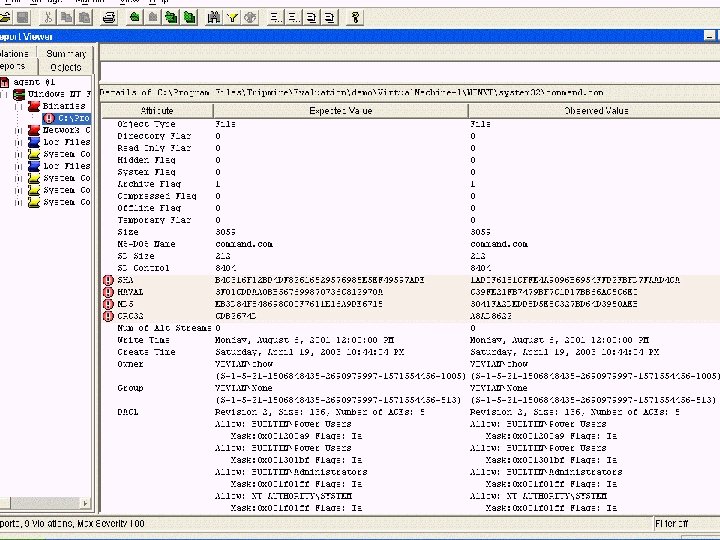Click the list icon left of Help

coord(330,18)
